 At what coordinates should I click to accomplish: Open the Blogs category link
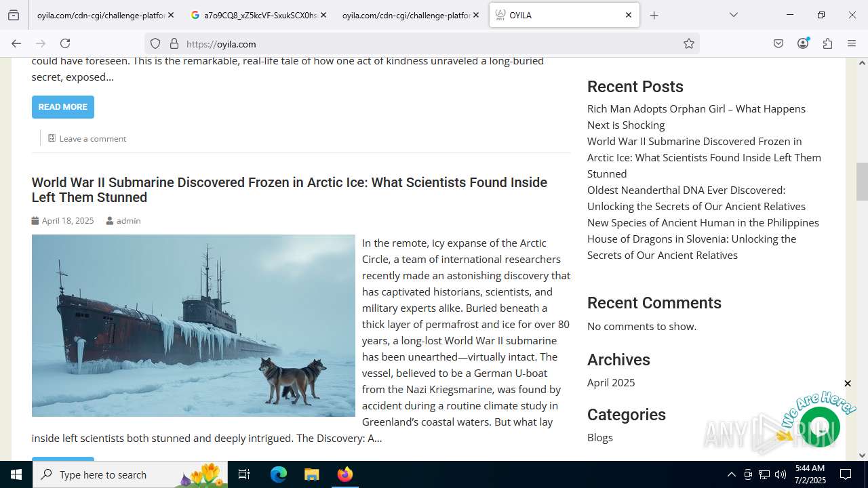(x=600, y=437)
